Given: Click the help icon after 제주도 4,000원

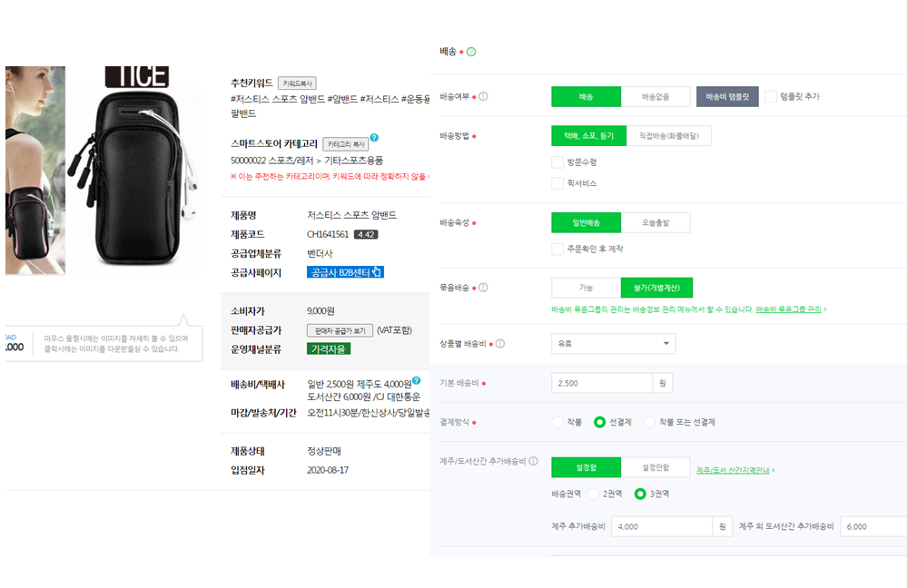Looking at the screenshot, I should coord(417,380).
